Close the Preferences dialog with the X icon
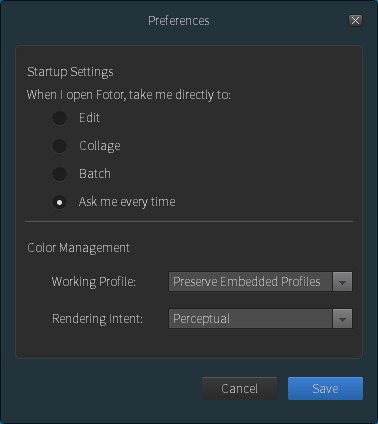This screenshot has height=424, width=378. 355,21
